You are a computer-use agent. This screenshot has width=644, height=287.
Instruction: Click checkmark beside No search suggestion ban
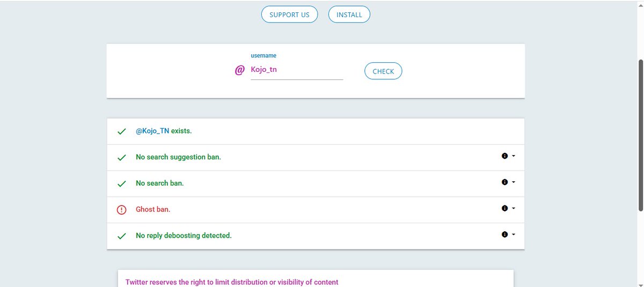121,158
